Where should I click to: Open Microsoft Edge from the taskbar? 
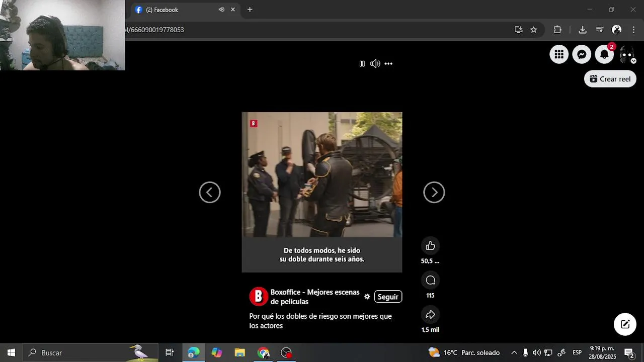(x=194, y=352)
